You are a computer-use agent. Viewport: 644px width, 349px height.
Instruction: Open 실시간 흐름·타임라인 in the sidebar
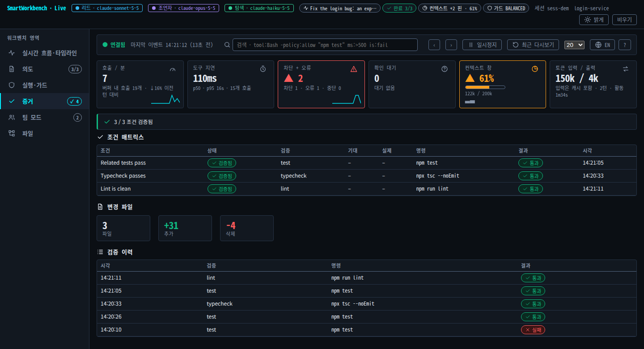[45, 53]
